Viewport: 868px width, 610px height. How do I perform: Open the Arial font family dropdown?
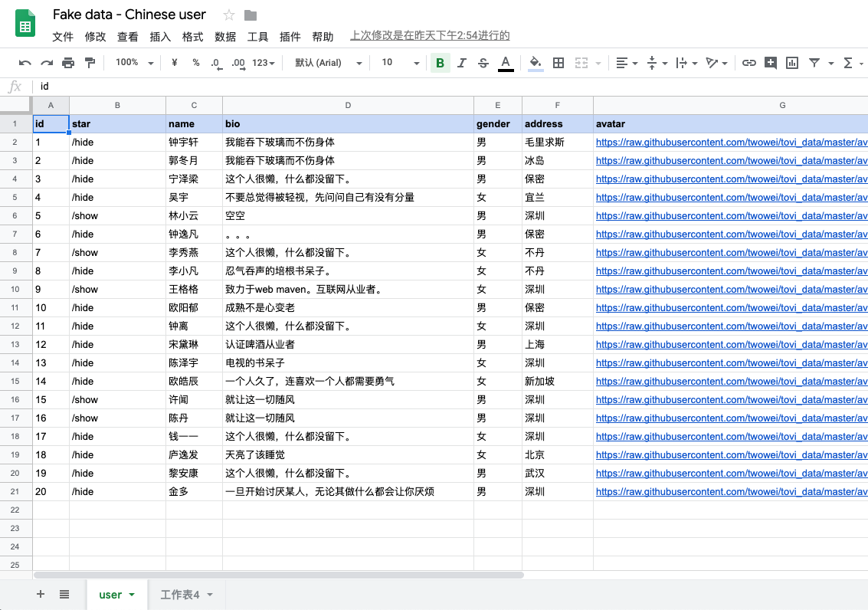click(327, 63)
